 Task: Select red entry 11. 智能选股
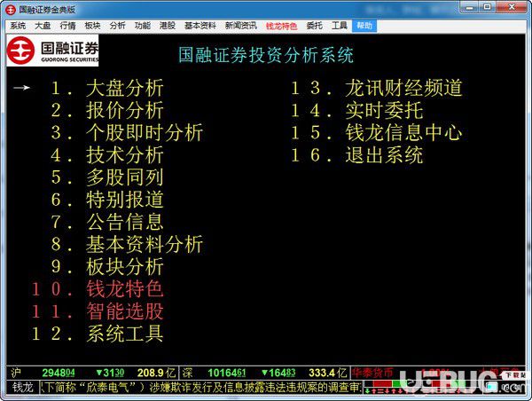tap(98, 311)
